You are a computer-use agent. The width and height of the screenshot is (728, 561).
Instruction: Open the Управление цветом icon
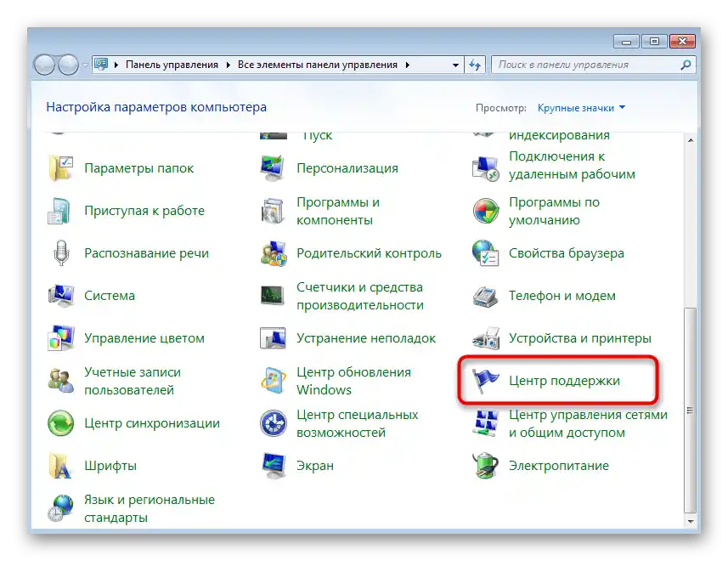(61, 338)
